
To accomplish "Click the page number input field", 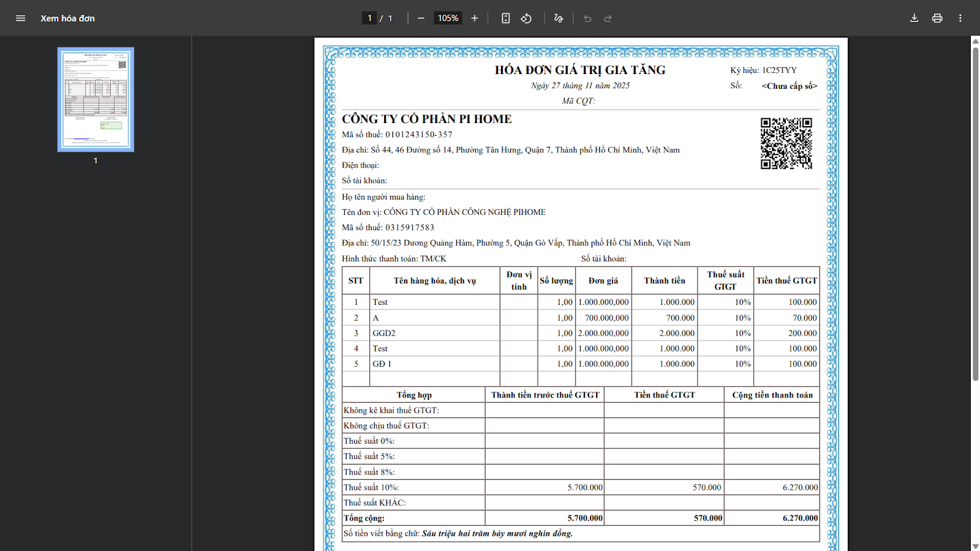I will (369, 18).
